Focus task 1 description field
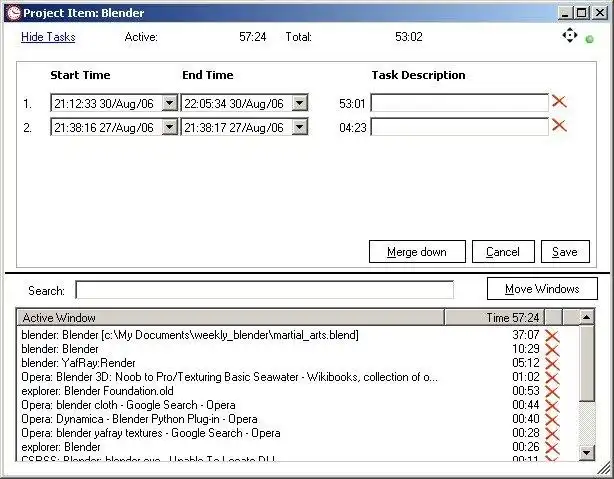 (x=460, y=103)
